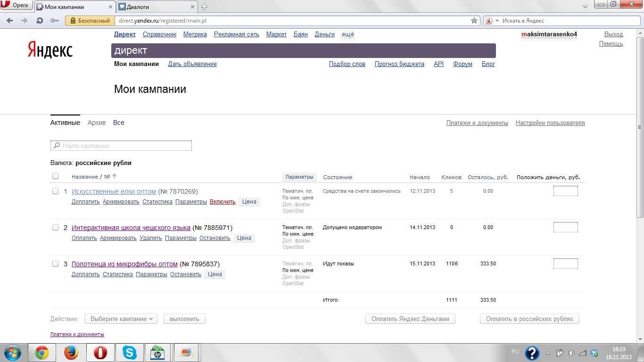Open the 'Выберите кампании' dropdown

click(121, 319)
